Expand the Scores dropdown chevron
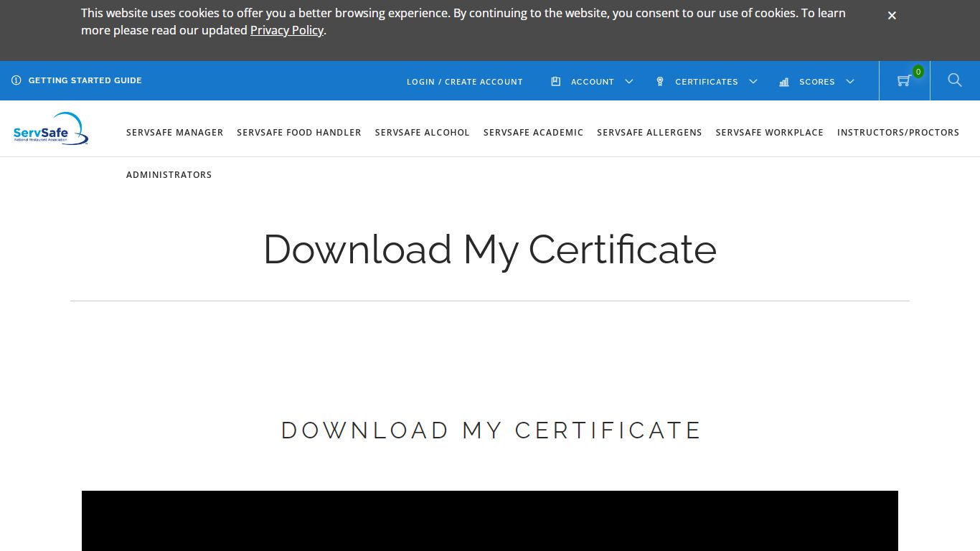The width and height of the screenshot is (980, 551). click(850, 82)
